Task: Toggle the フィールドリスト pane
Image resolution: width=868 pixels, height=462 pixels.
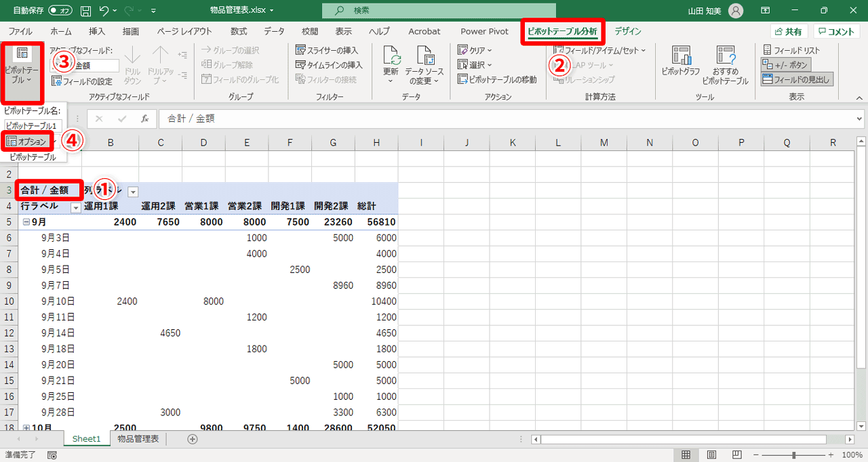Action: click(x=791, y=51)
